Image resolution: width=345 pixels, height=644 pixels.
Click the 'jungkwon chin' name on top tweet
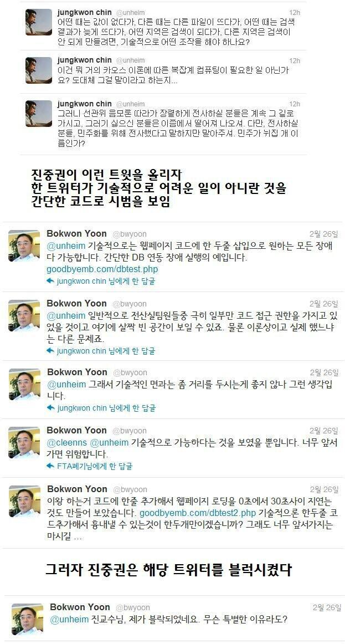point(85,12)
